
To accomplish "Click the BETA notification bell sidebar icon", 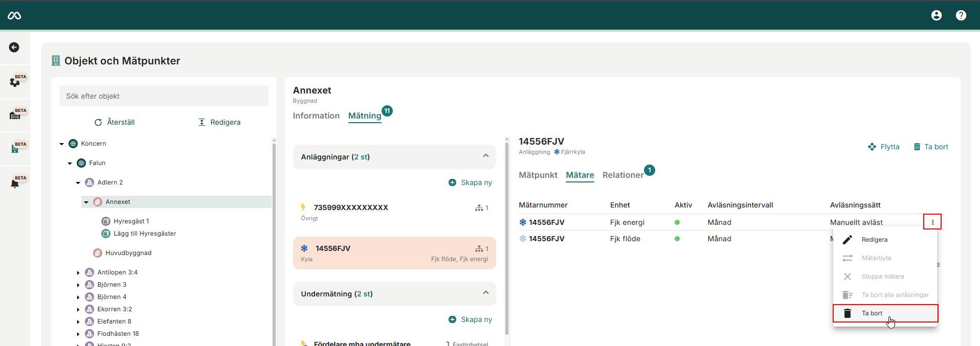I will pos(15,182).
